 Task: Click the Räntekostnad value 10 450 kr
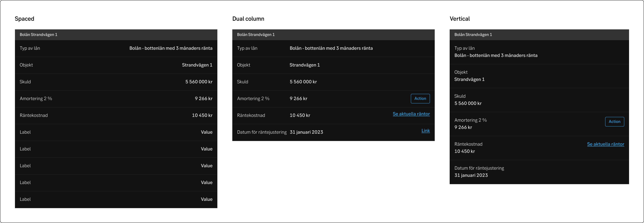pyautogui.click(x=202, y=115)
